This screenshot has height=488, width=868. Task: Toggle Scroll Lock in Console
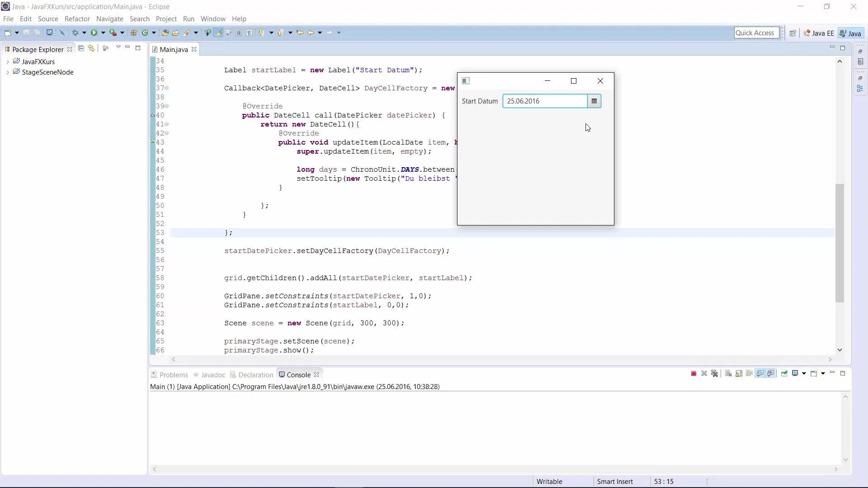[739, 373]
